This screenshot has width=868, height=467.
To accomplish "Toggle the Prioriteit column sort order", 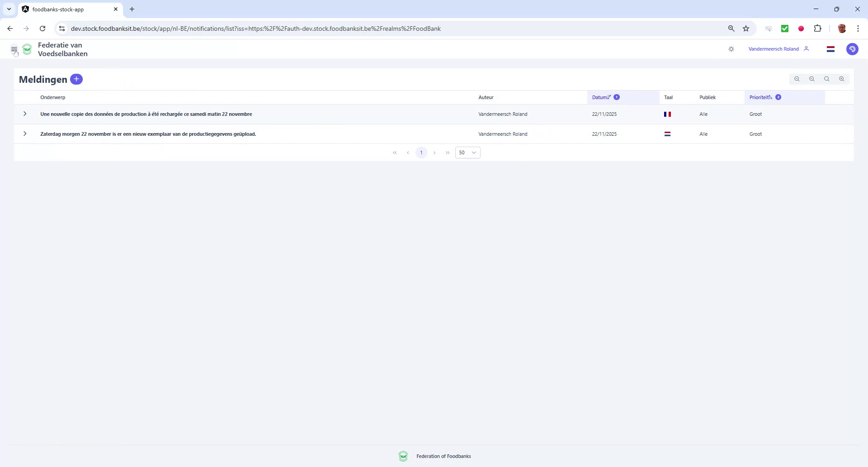I will click(x=760, y=97).
